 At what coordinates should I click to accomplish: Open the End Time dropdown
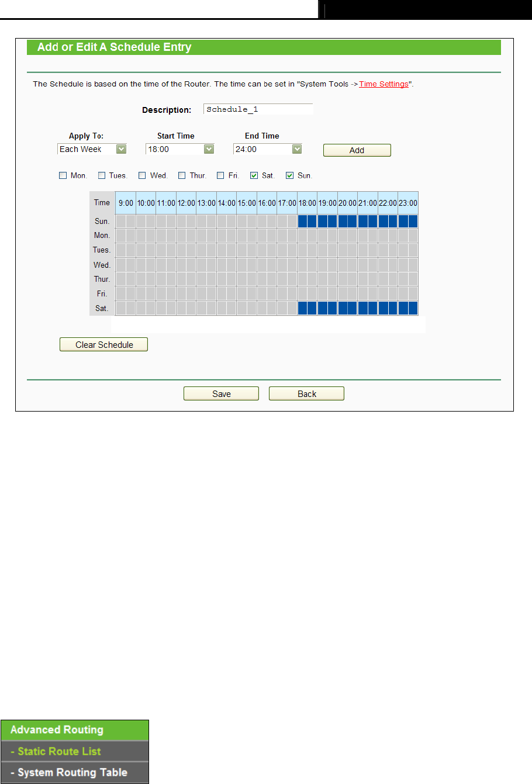(268, 149)
